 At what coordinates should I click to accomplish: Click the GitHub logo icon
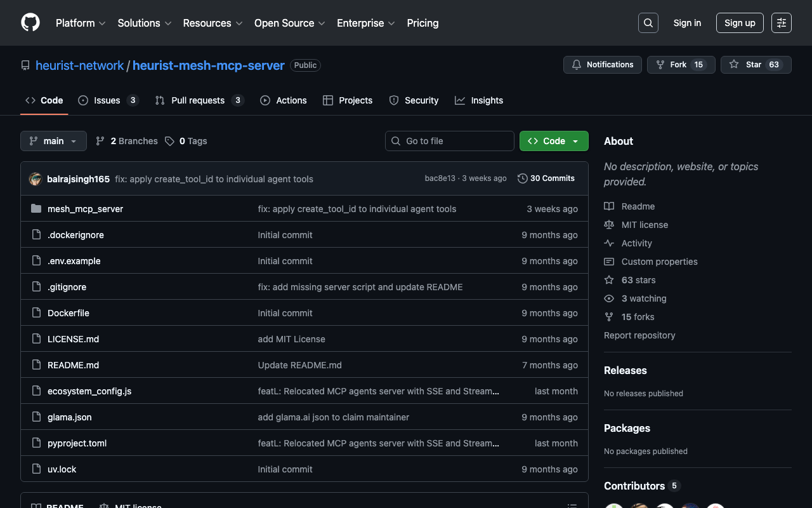tap(30, 23)
